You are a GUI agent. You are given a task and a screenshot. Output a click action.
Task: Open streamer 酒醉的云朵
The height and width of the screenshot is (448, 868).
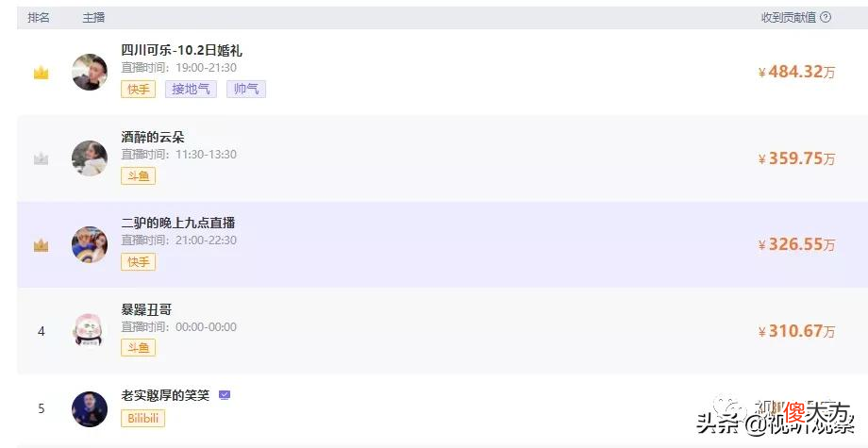pos(153,137)
